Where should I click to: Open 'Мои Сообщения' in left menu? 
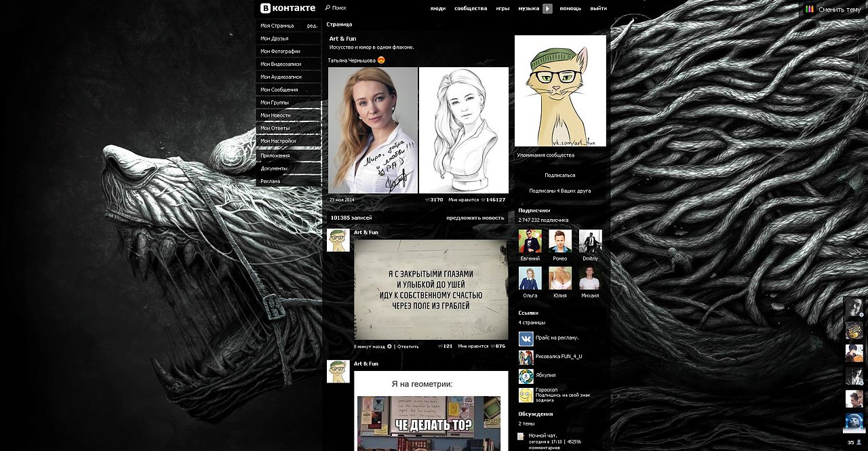pyautogui.click(x=279, y=90)
